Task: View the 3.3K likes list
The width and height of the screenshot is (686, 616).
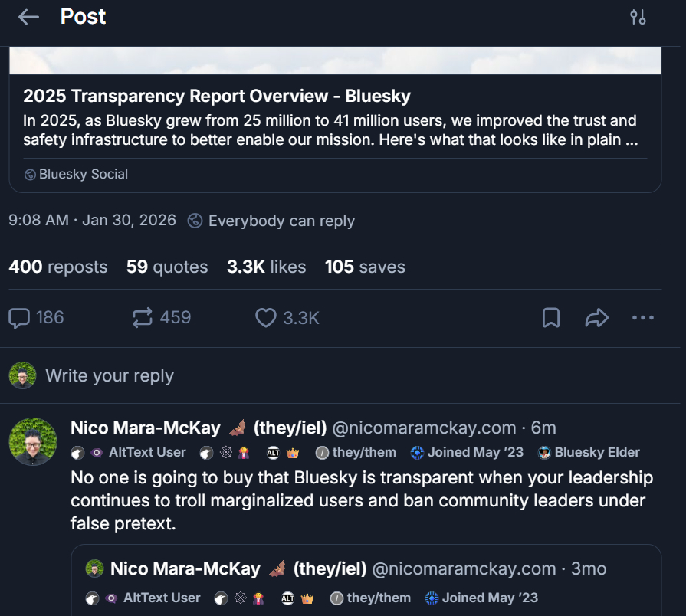Action: pos(266,267)
